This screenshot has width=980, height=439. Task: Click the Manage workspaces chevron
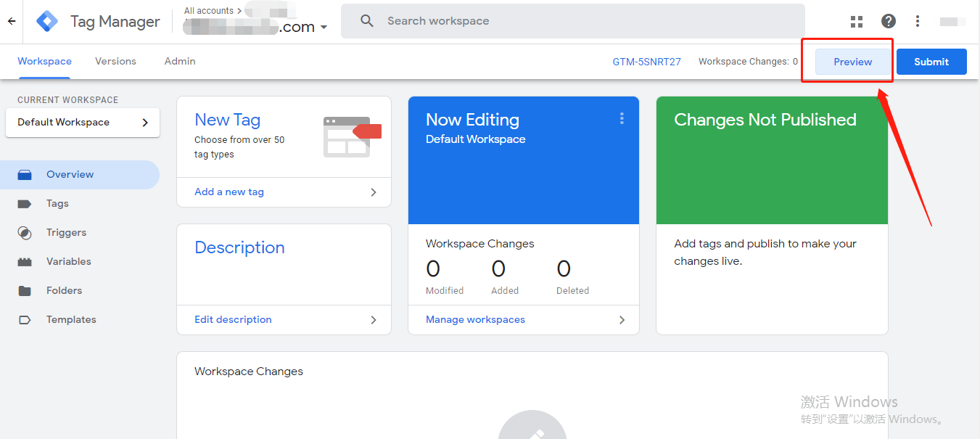point(622,320)
